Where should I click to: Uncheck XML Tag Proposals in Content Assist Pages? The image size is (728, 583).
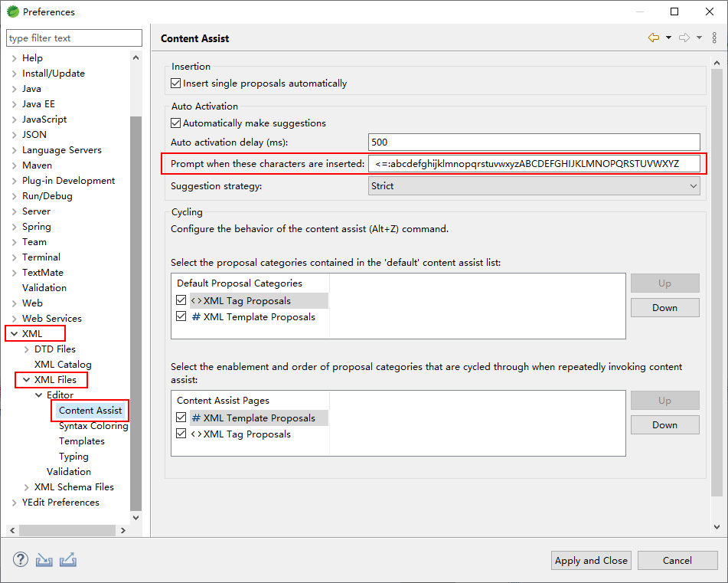181,434
